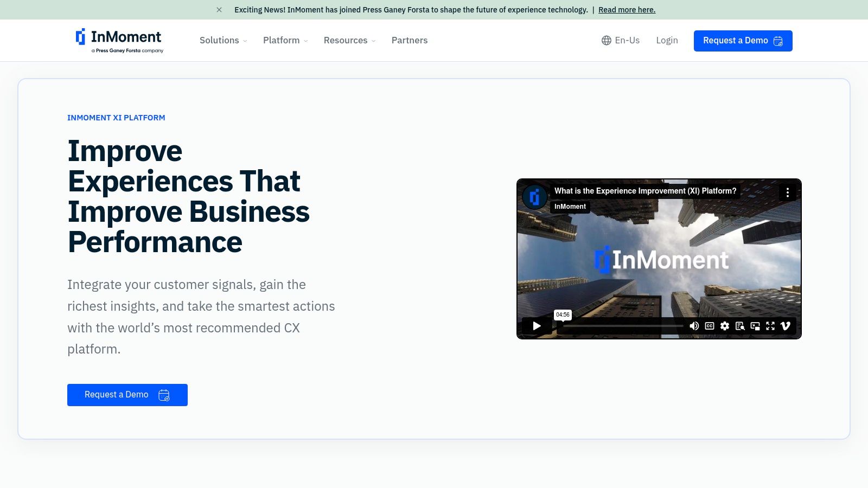Viewport: 868px width, 488px height.
Task: Open the En-Us language selector
Action: coord(621,40)
